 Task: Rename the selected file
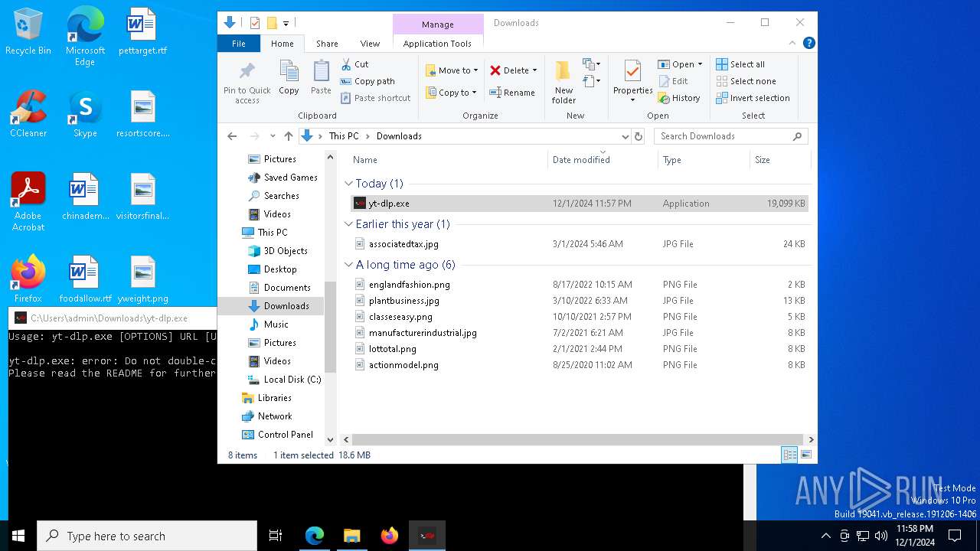click(x=512, y=93)
